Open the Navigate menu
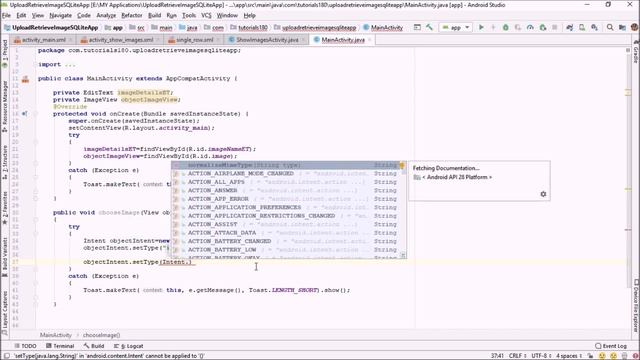 click(x=60, y=16)
